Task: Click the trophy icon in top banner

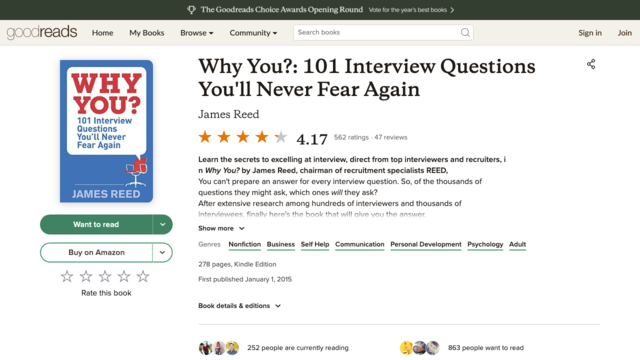Action: (x=191, y=10)
